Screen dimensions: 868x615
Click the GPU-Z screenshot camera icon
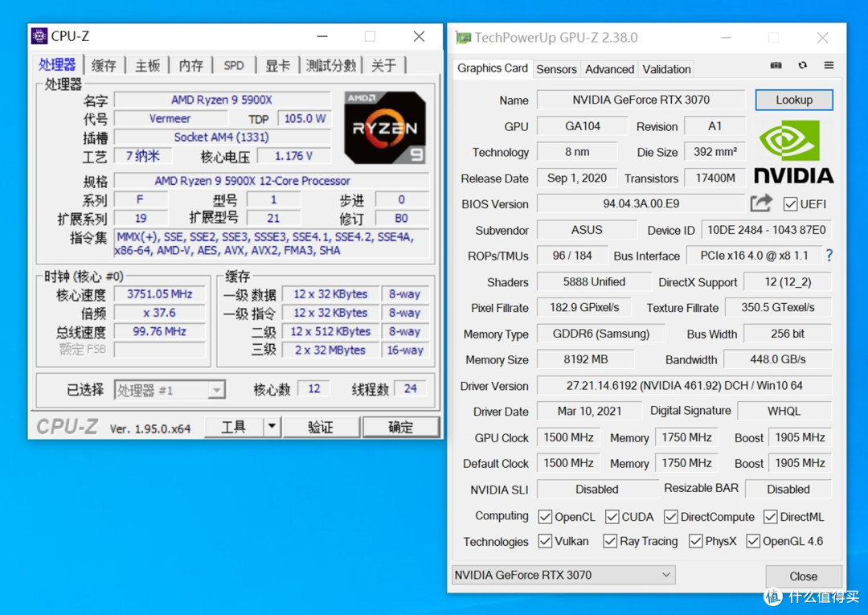point(776,65)
